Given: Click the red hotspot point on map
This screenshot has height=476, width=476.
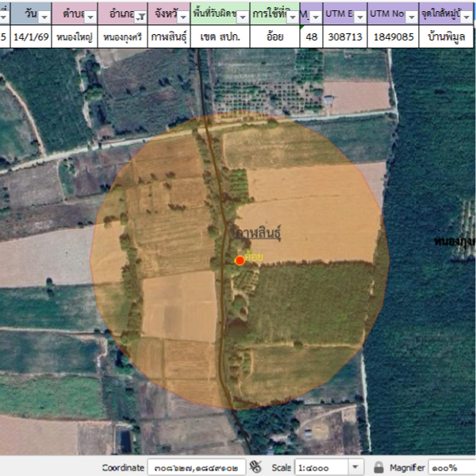Looking at the screenshot, I should (x=240, y=260).
